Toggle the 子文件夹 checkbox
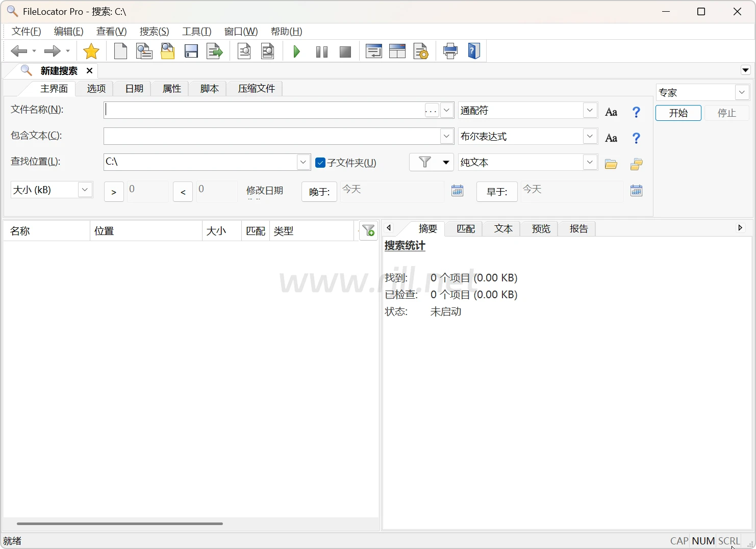This screenshot has width=756, height=549. click(x=320, y=163)
